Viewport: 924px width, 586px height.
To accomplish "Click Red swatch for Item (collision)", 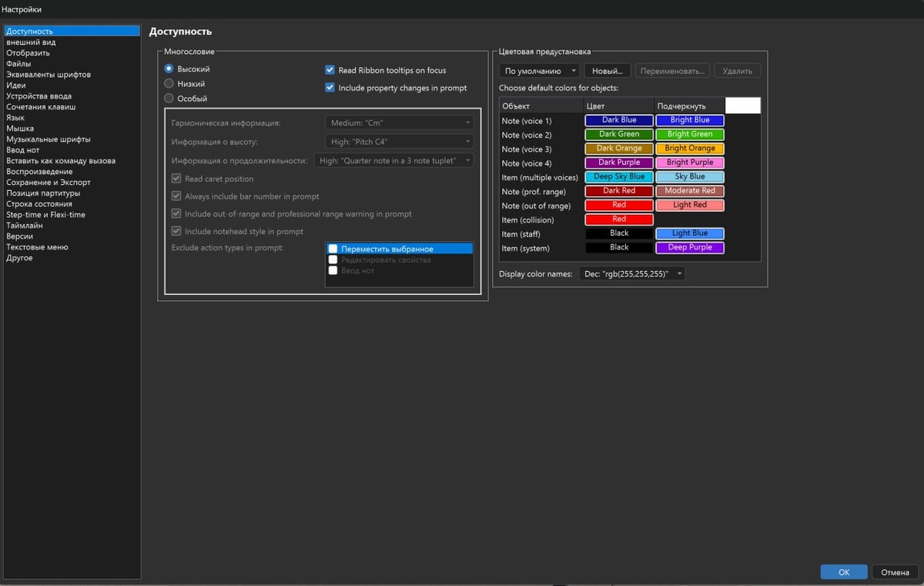I will pos(619,219).
